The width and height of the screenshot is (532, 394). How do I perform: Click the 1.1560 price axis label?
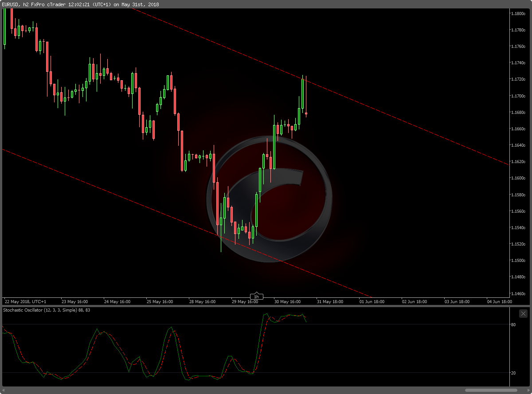[518, 211]
